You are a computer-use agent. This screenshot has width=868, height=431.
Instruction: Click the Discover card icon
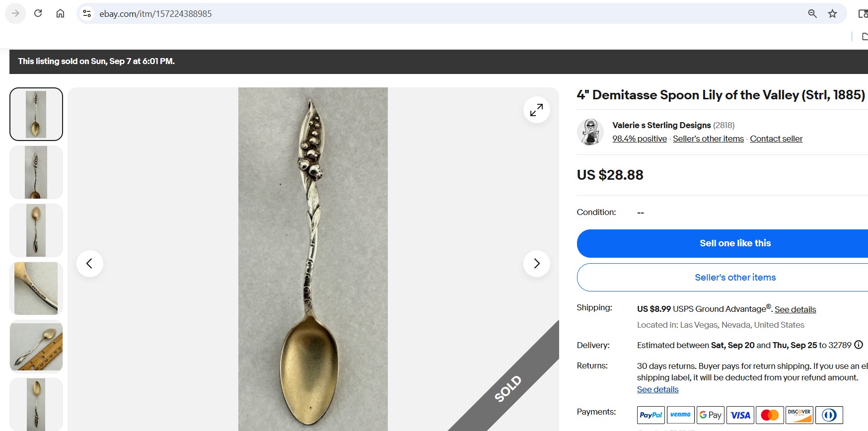point(798,415)
